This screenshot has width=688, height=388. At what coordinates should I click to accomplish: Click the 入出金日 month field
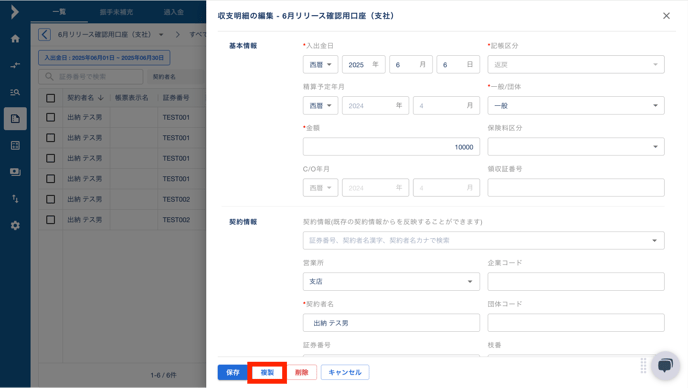[x=411, y=65]
